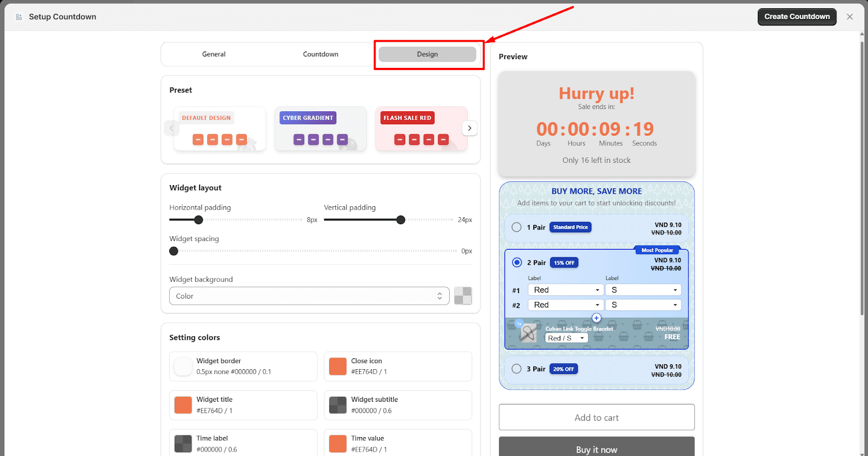Select the 1 Pair radio option
Screen dimensions: 868x456
pos(516,227)
